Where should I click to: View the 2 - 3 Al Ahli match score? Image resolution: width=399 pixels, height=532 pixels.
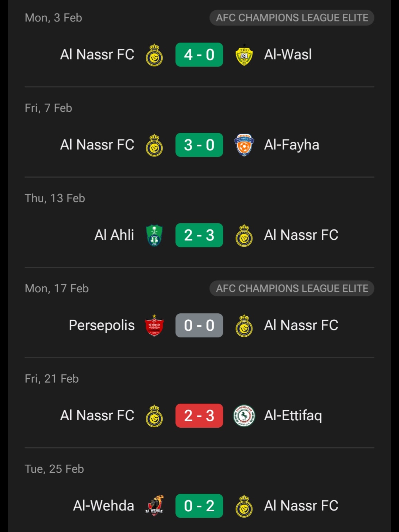(x=199, y=235)
